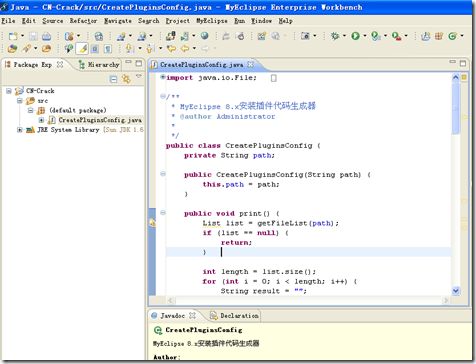The image size is (476, 364).
Task: Expand the JRE System Library node
Action: (x=20, y=130)
